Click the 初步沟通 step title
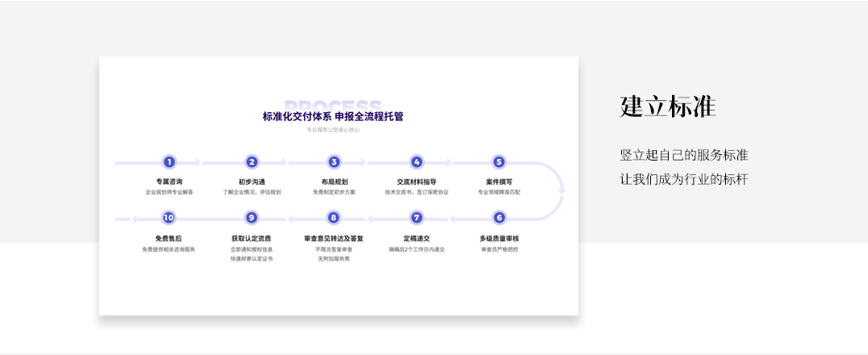Screen dimensions: 868x355 [252, 182]
